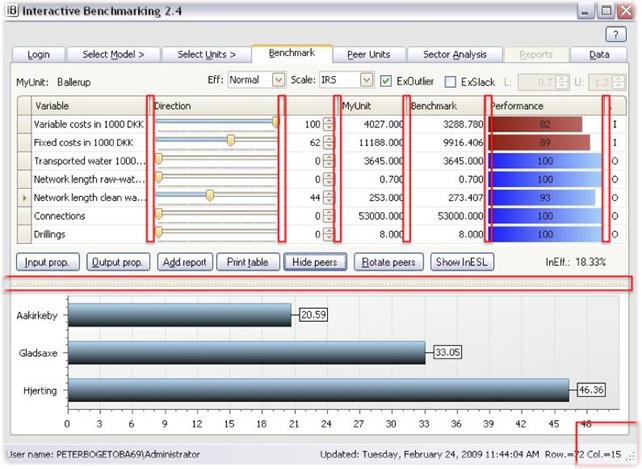Click the Show InESL button
Image resolution: width=642 pixels, height=469 pixels.
click(462, 262)
